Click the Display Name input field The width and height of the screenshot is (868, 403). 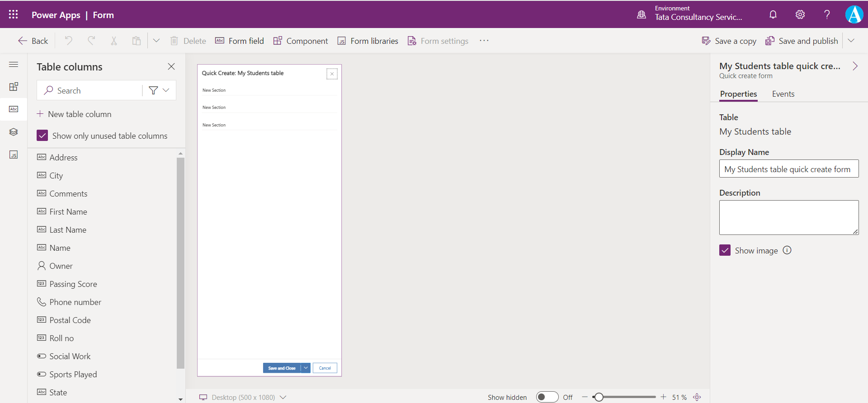[788, 169]
